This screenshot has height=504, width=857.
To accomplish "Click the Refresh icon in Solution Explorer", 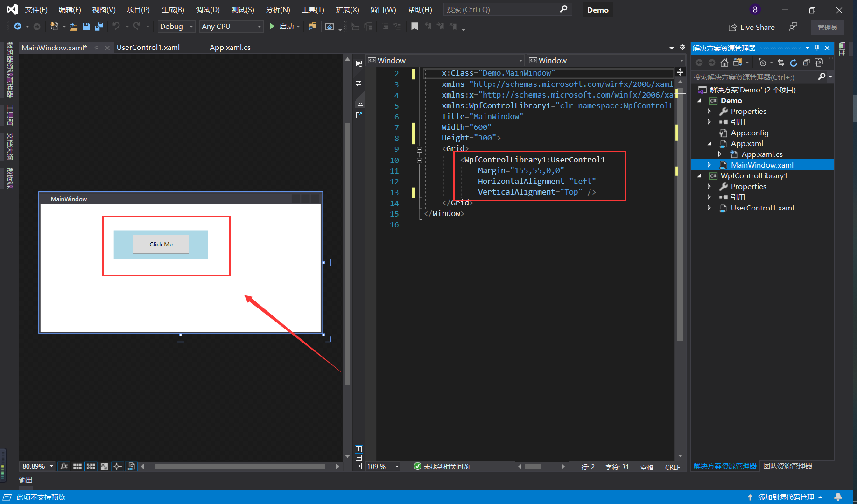I will click(x=794, y=63).
